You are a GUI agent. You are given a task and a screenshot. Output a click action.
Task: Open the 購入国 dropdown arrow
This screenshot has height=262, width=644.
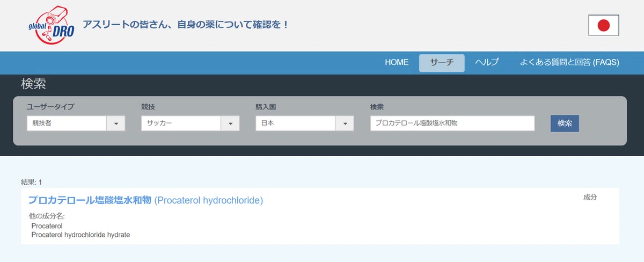tap(345, 123)
